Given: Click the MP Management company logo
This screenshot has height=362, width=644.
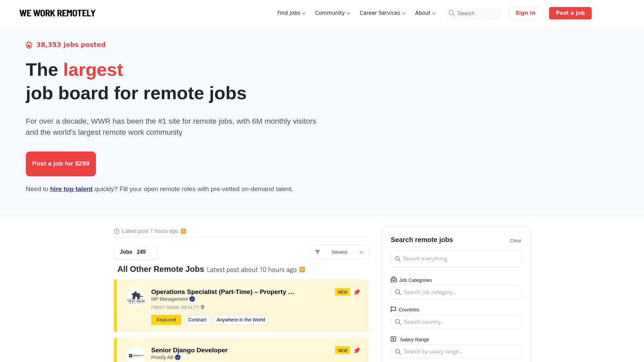Looking at the screenshot, I should click(136, 297).
